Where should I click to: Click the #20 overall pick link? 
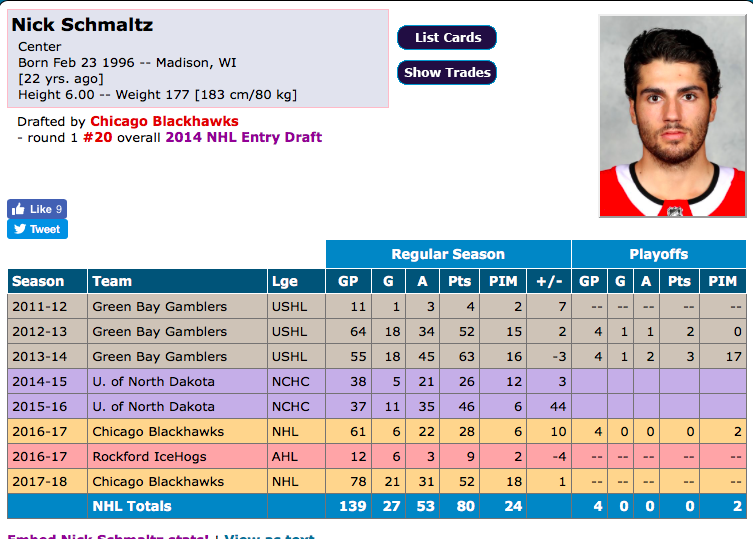(97, 137)
